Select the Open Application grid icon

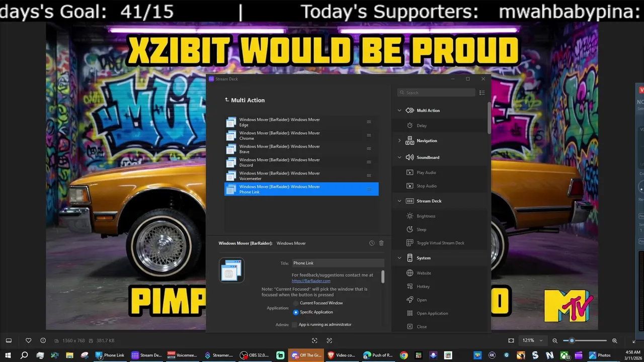click(410, 313)
